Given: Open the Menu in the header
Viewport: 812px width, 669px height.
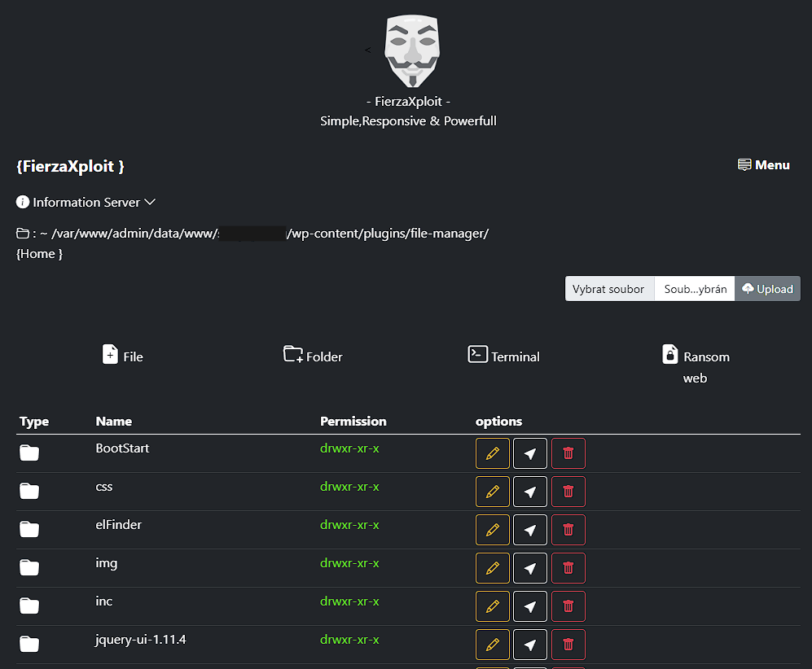Looking at the screenshot, I should coord(763,165).
